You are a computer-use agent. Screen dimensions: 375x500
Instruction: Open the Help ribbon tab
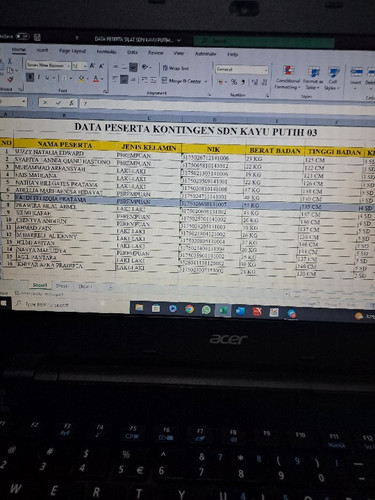click(x=233, y=54)
